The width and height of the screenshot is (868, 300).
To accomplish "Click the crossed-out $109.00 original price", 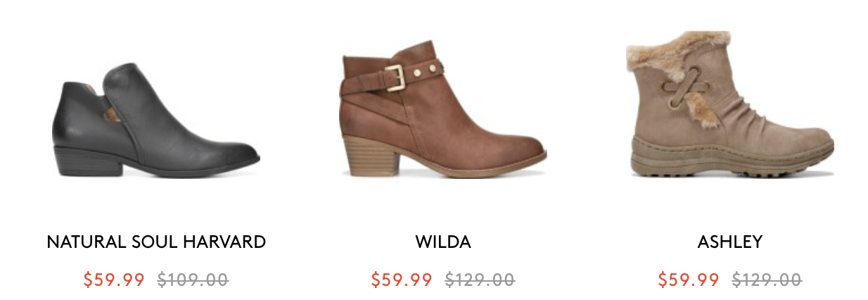I will point(193,280).
